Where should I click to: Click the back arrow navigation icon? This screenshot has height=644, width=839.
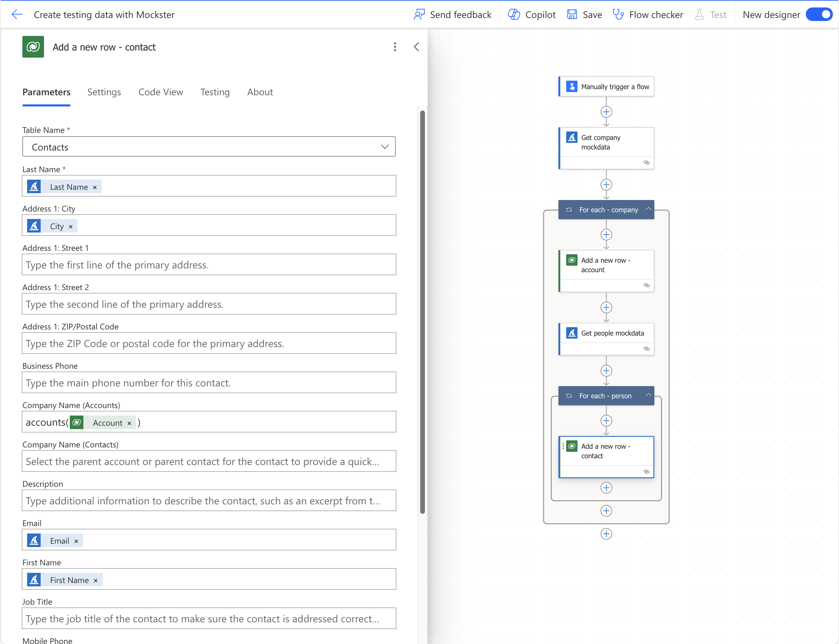pos(17,14)
